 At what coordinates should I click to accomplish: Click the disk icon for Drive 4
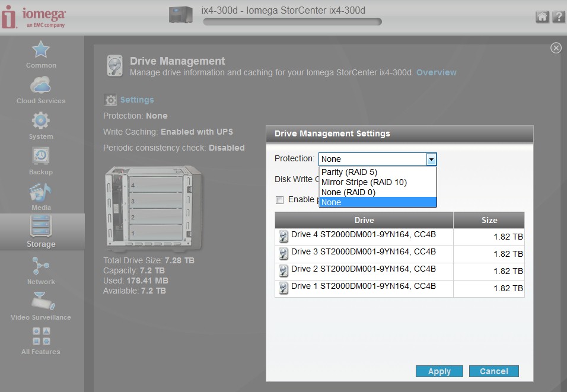point(283,237)
